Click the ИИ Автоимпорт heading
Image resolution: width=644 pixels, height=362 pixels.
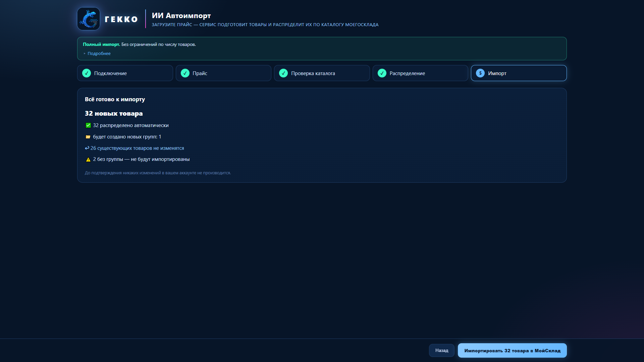coord(181,15)
